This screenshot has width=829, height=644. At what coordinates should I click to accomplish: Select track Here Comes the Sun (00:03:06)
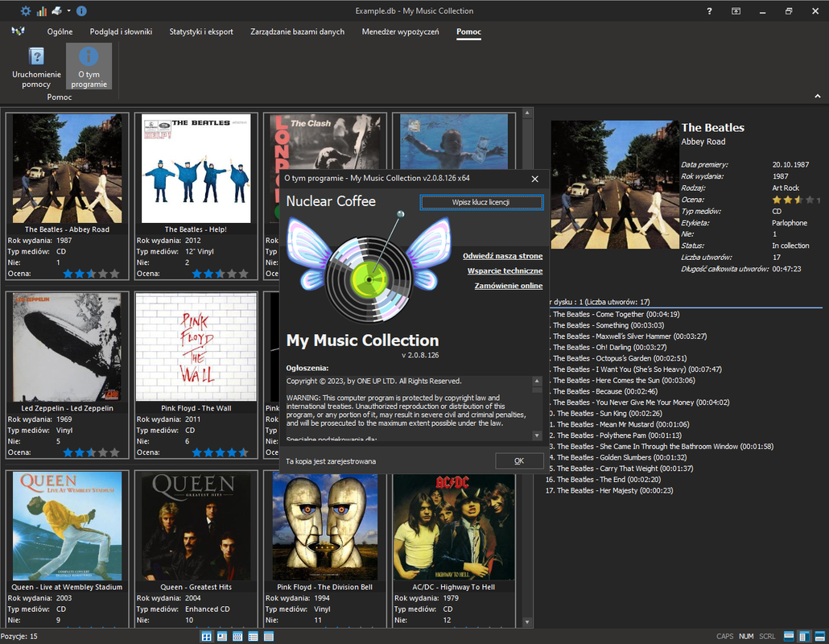click(624, 380)
